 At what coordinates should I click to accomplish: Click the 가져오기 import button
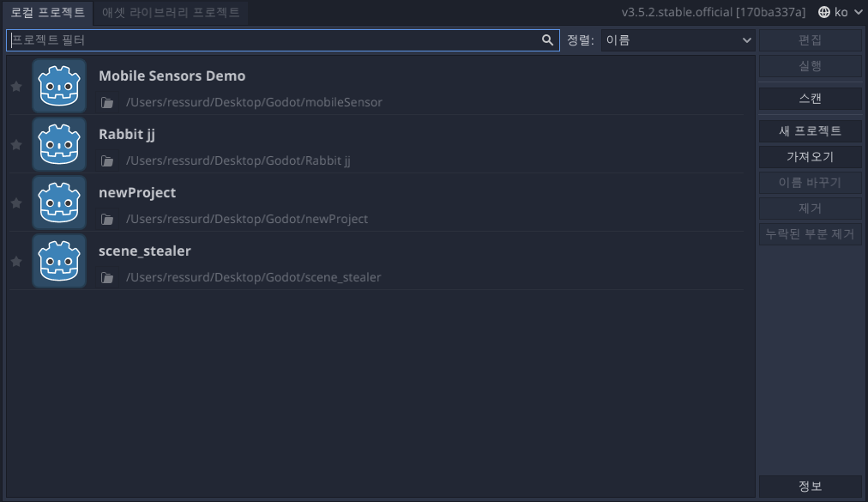[x=810, y=157]
